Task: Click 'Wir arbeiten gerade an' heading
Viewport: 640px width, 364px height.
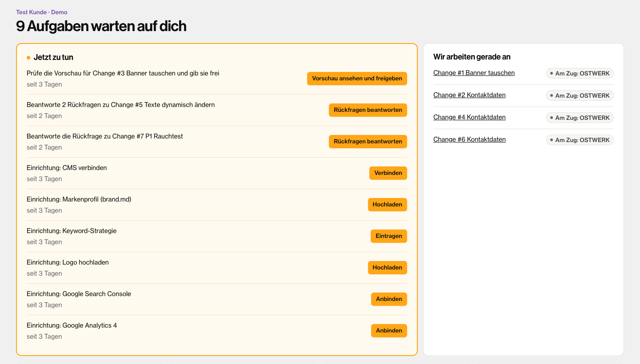Action: [472, 57]
